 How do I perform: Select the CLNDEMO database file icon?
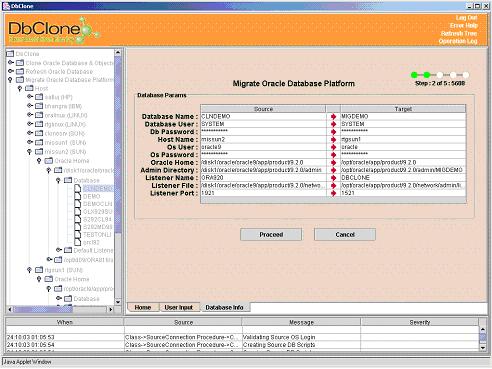77,188
